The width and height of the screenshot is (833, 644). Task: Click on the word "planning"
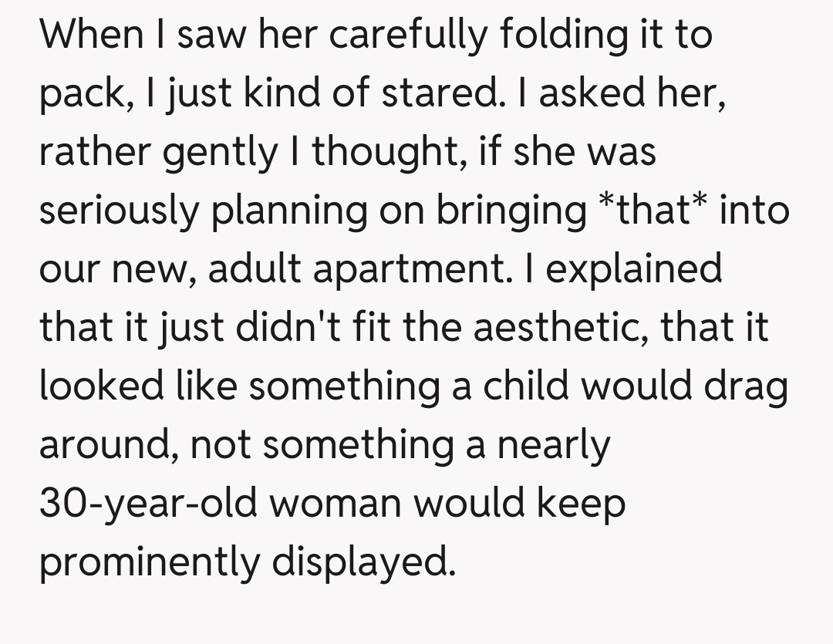pyautogui.click(x=292, y=211)
